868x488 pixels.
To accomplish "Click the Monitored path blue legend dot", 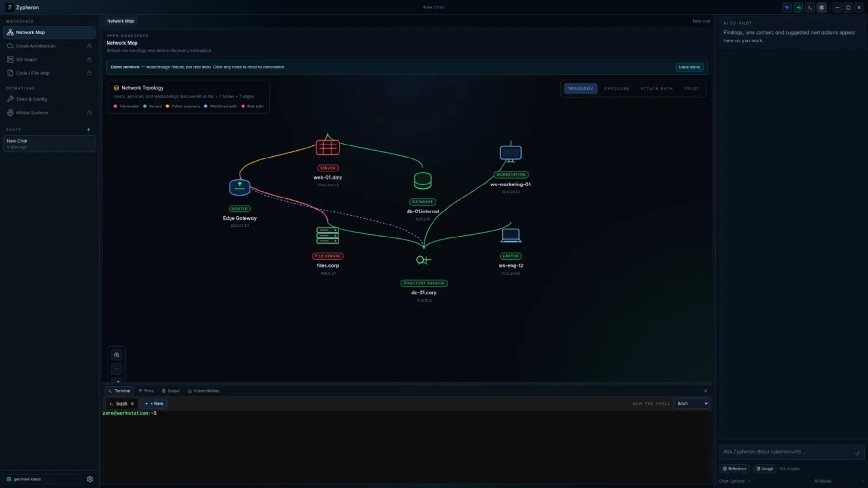I will 206,106.
